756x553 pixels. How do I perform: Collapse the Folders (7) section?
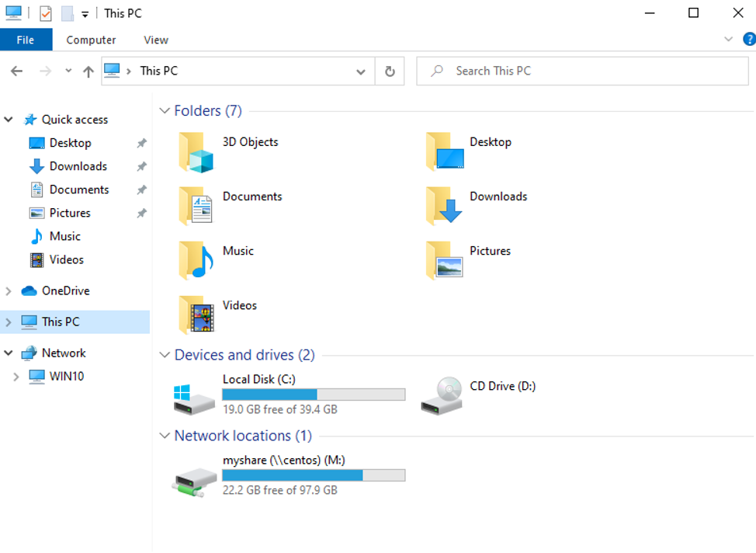coord(165,110)
